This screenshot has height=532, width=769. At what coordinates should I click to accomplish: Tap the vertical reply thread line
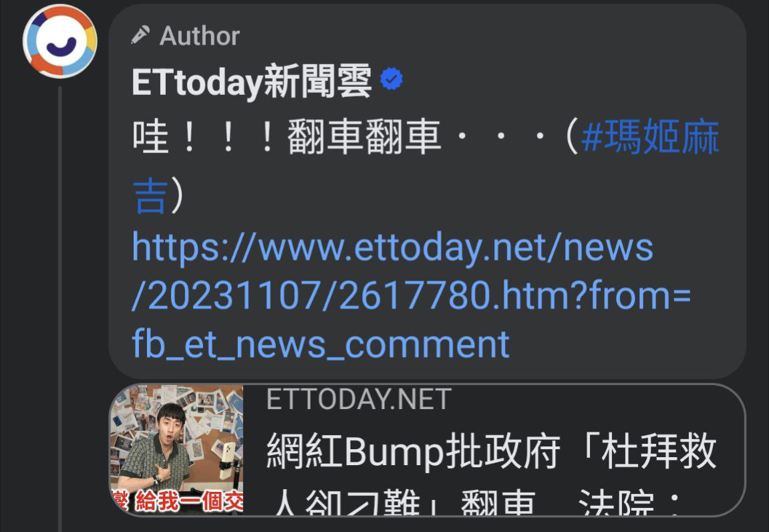pyautogui.click(x=60, y=309)
